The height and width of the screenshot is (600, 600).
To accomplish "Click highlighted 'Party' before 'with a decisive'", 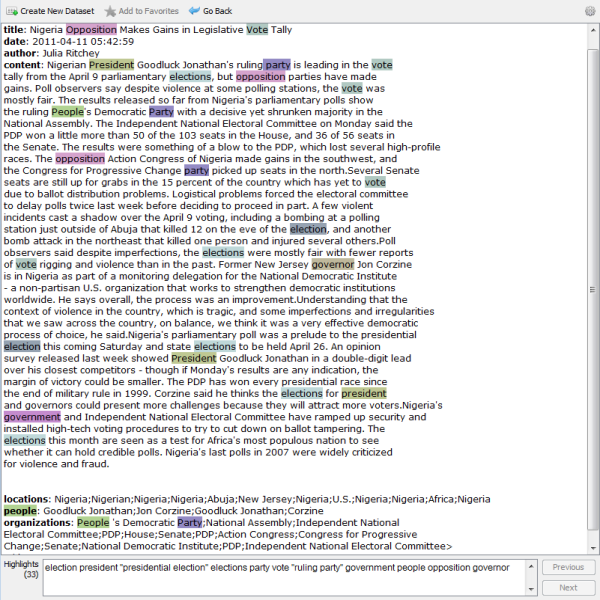I will click(x=161, y=112).
